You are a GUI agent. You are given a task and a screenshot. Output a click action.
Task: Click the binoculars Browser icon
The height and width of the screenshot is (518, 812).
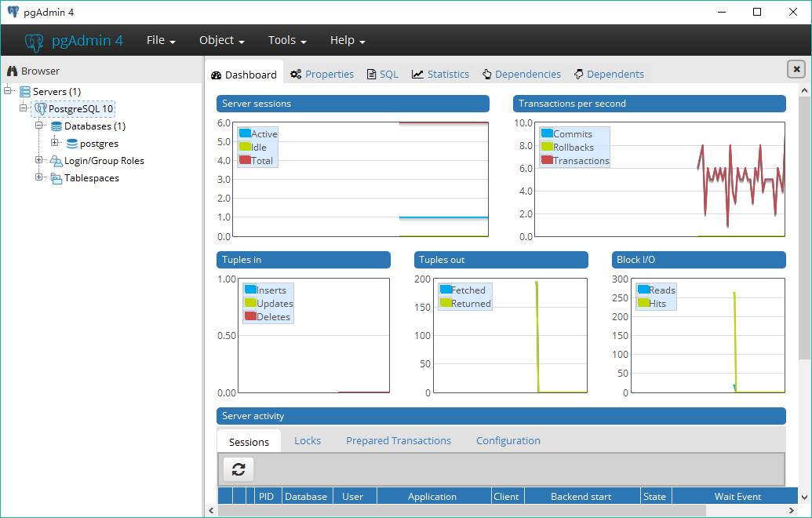(x=12, y=71)
